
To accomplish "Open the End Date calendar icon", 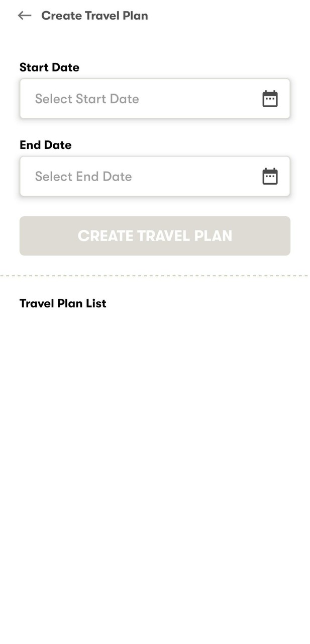I will (x=270, y=176).
